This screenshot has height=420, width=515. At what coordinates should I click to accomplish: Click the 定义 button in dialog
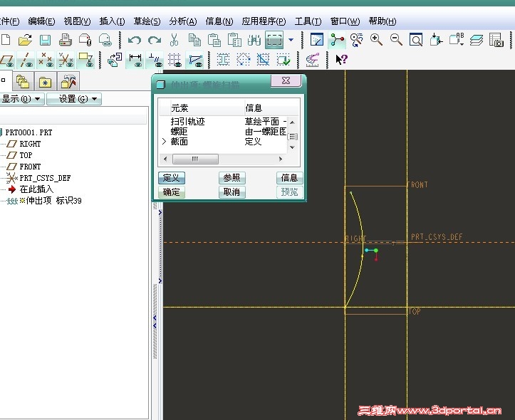click(x=171, y=178)
